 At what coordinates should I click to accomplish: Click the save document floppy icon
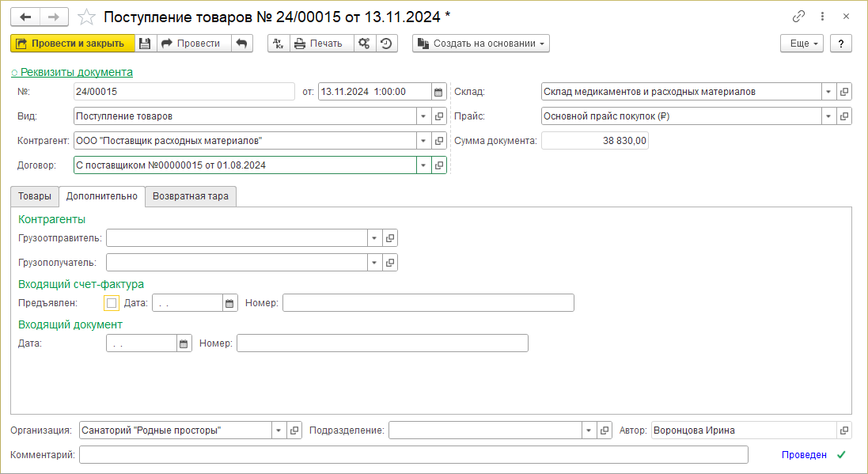coord(145,44)
